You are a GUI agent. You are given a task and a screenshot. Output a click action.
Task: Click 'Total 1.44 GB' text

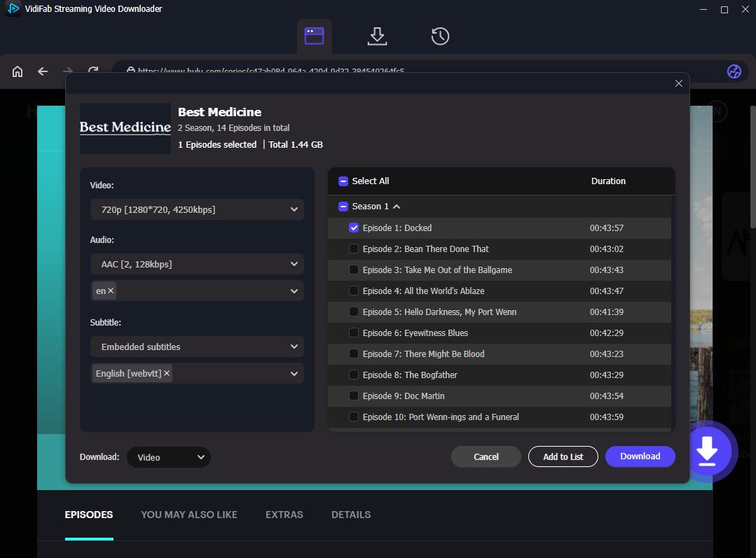(x=296, y=144)
